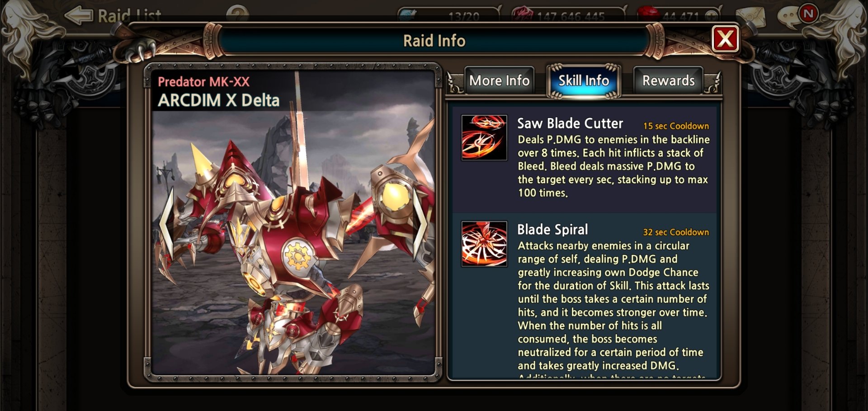This screenshot has width=868, height=411.
Task: Click the Raid List back label
Action: coord(129,15)
